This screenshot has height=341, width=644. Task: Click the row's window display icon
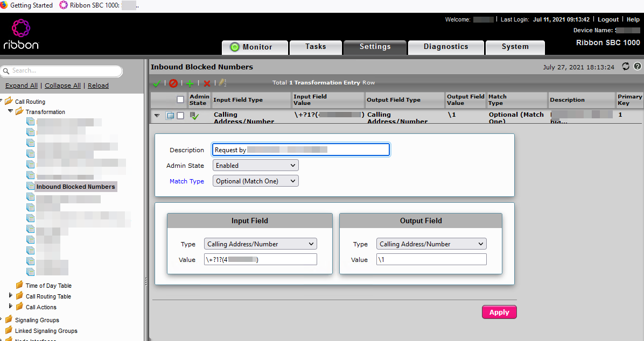170,116
